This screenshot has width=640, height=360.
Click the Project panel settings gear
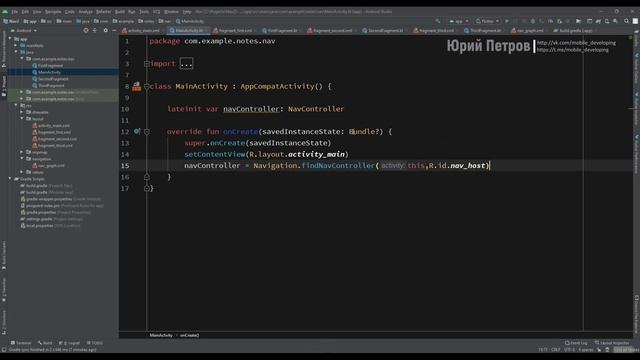(105, 30)
